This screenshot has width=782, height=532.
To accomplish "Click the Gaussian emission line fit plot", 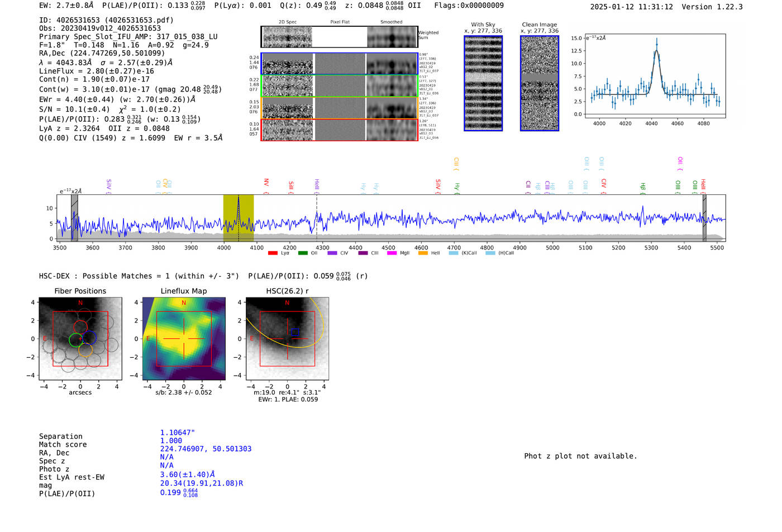I will [655, 76].
